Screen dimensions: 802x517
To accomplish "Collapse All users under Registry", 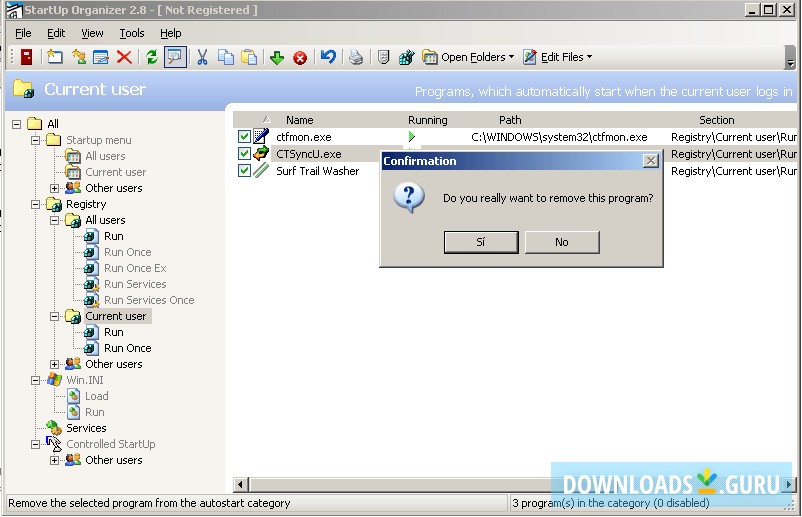I will (x=54, y=220).
